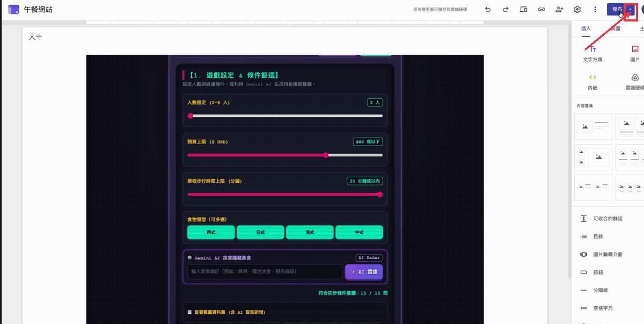Toggle the 中式 food type

[359, 232]
